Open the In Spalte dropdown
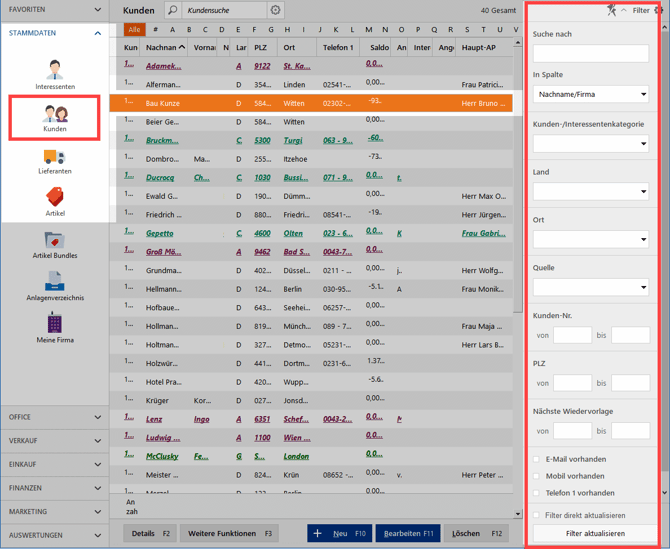 (590, 94)
